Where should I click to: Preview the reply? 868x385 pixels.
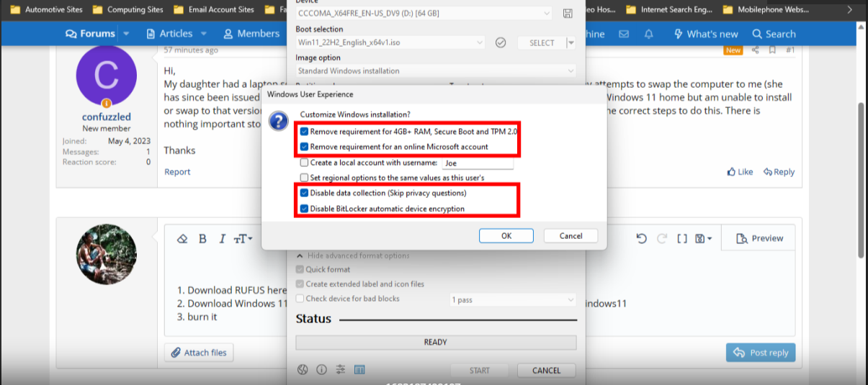tap(760, 238)
